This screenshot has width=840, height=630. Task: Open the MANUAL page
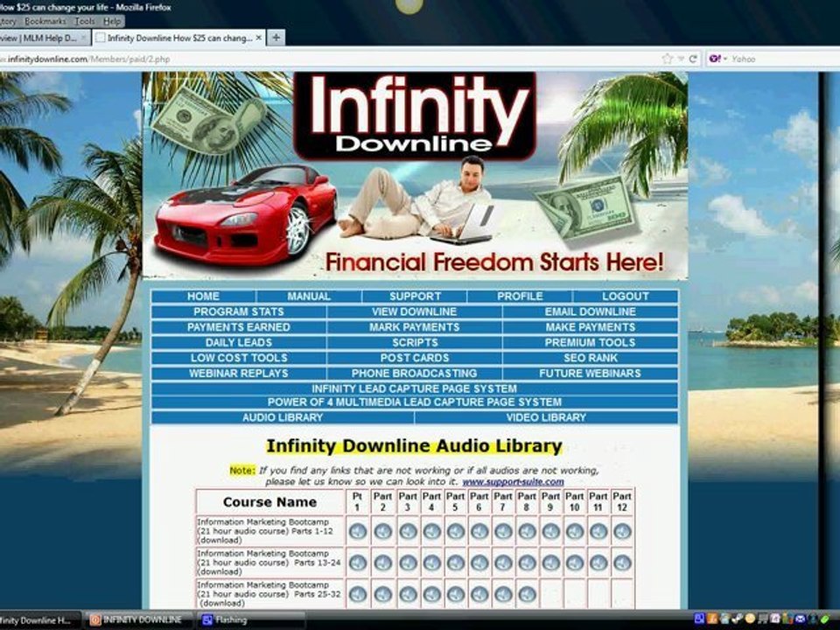(309, 297)
